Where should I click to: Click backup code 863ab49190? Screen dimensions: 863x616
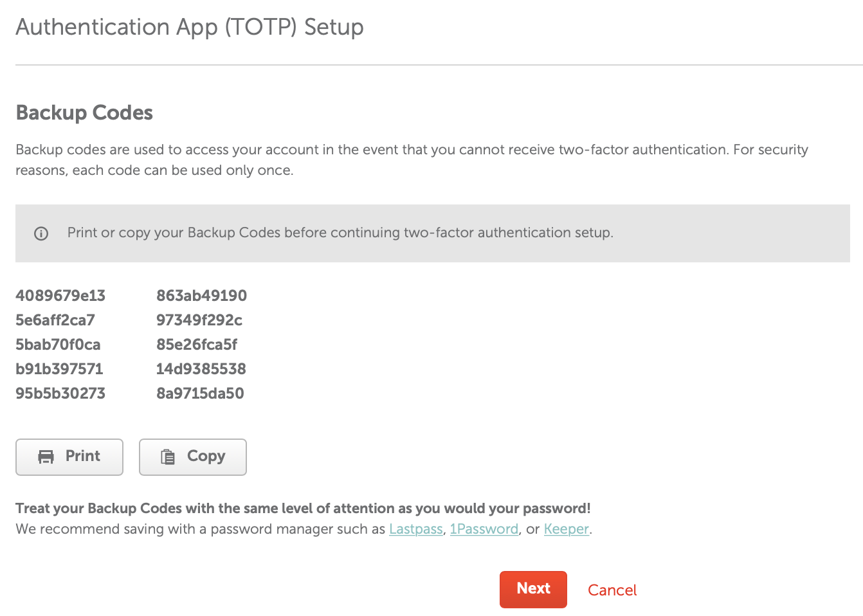pos(201,296)
